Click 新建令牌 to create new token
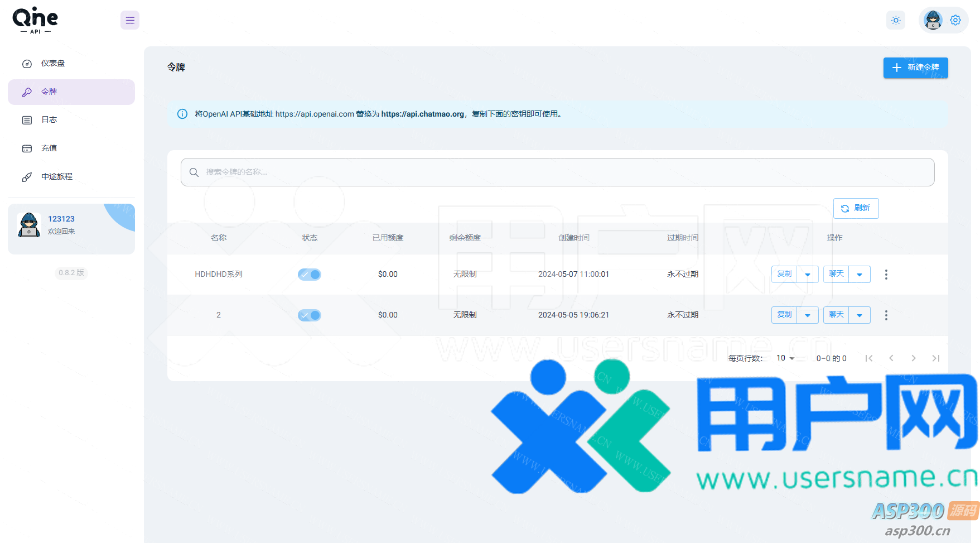Viewport: 980px width, 543px height. coord(915,68)
